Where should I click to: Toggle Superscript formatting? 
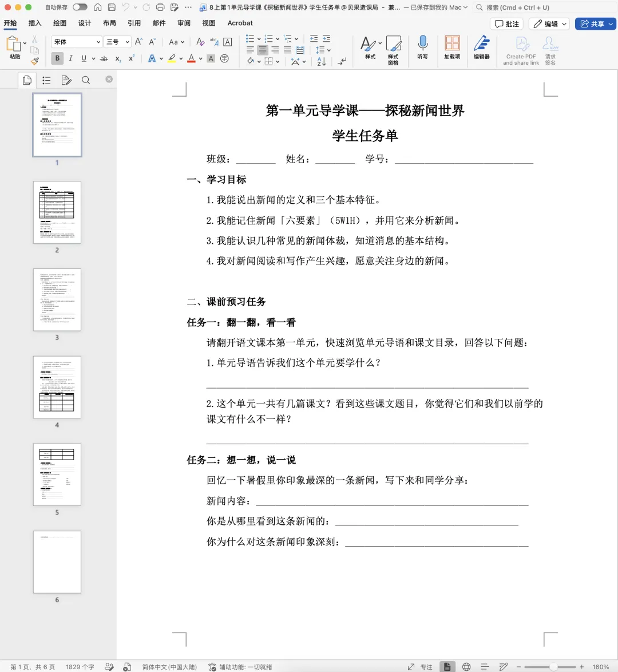[132, 58]
